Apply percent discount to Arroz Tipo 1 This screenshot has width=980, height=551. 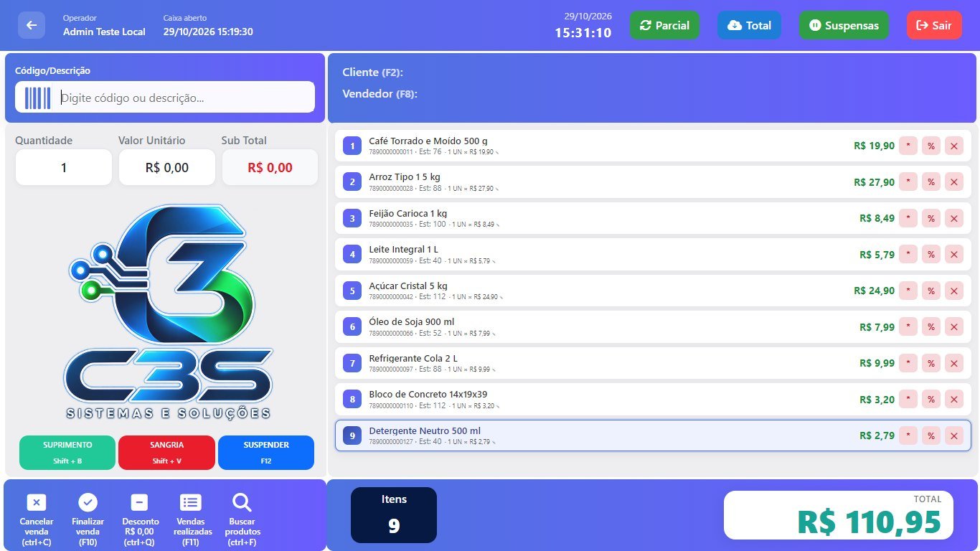coord(931,182)
